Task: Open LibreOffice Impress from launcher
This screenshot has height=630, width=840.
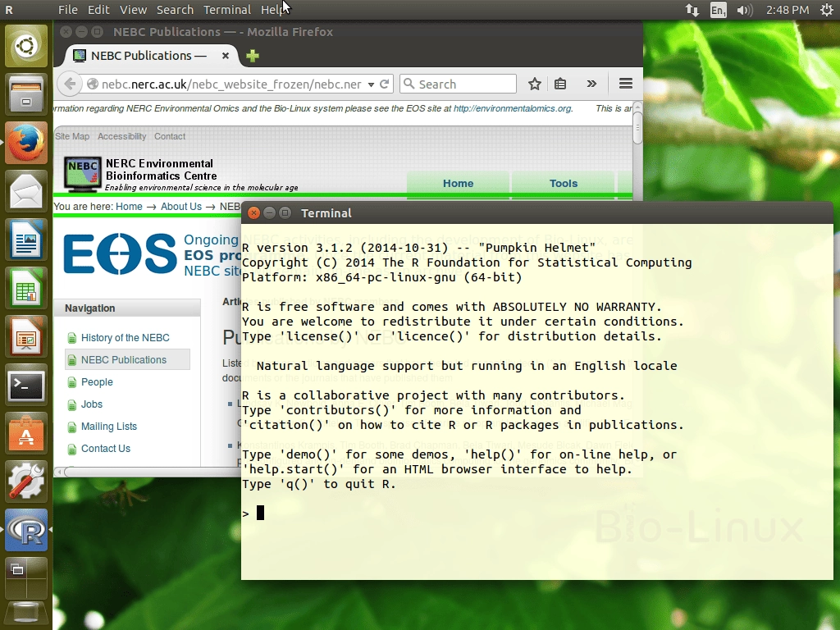Action: (26, 336)
